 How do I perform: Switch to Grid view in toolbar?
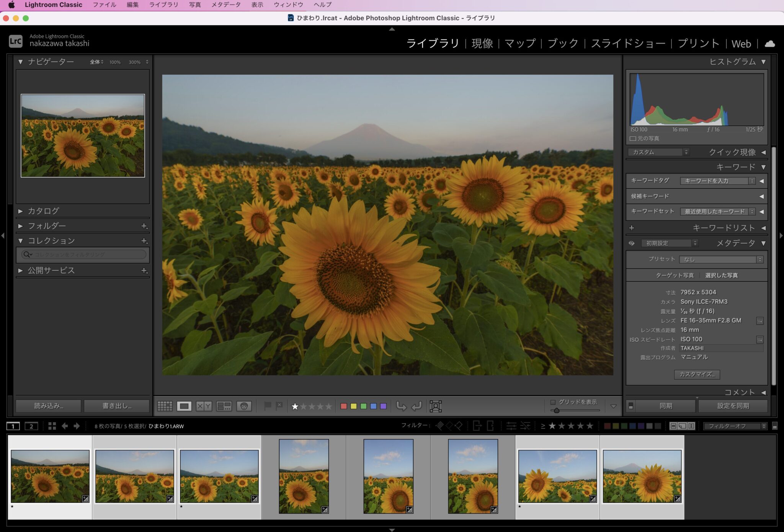click(165, 406)
